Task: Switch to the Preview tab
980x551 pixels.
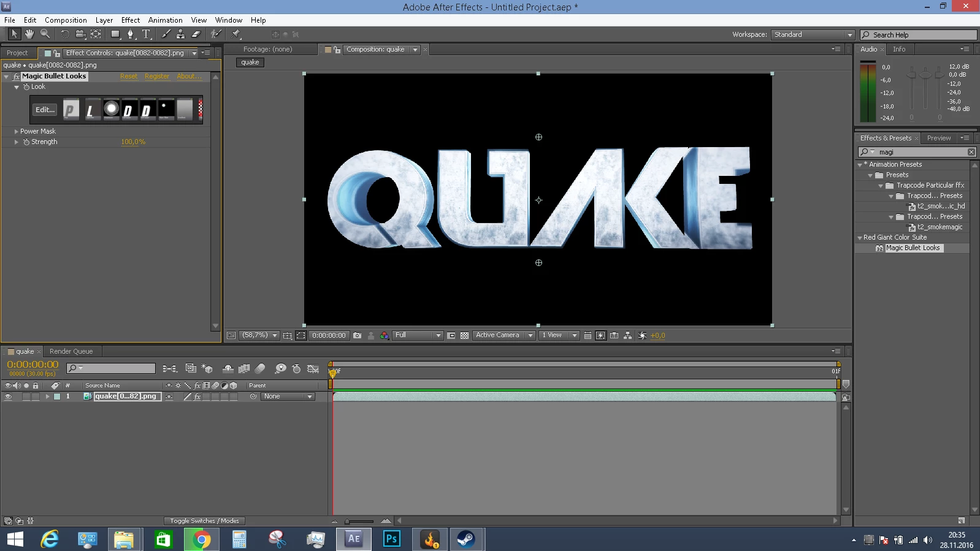Action: pos(939,138)
